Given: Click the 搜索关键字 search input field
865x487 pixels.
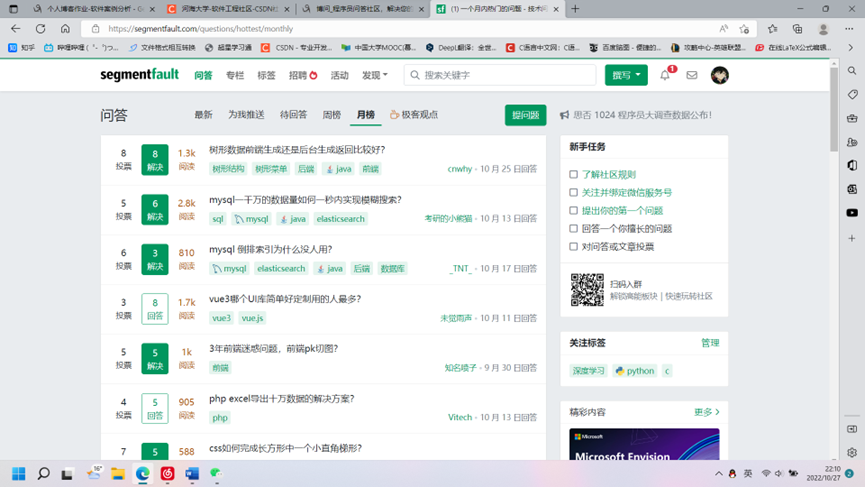Looking at the screenshot, I should click(490, 75).
